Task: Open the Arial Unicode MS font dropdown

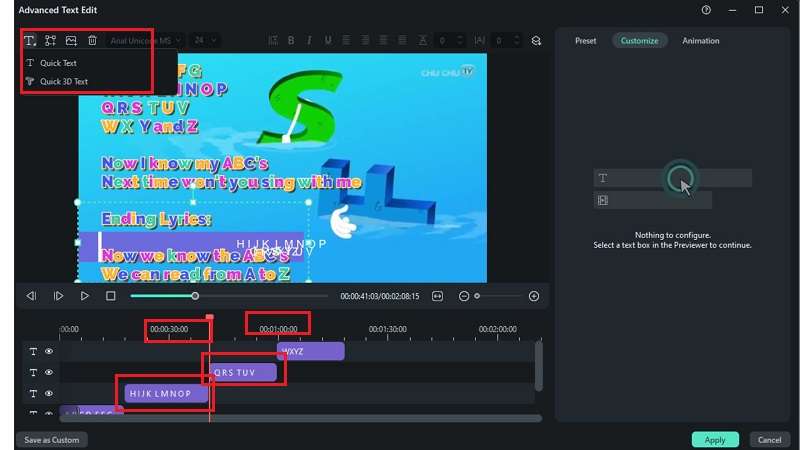Action: click(146, 40)
